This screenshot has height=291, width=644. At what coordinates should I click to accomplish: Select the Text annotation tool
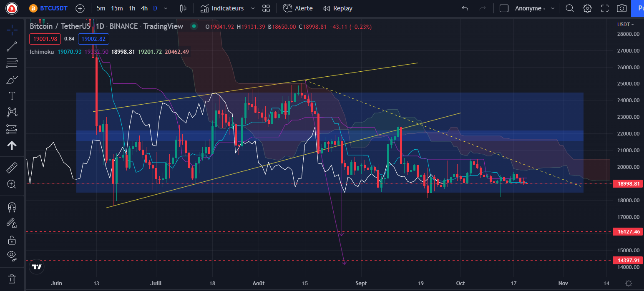12,95
